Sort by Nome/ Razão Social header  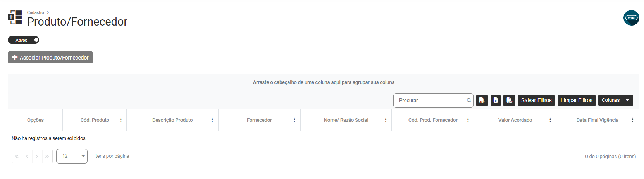click(x=346, y=120)
